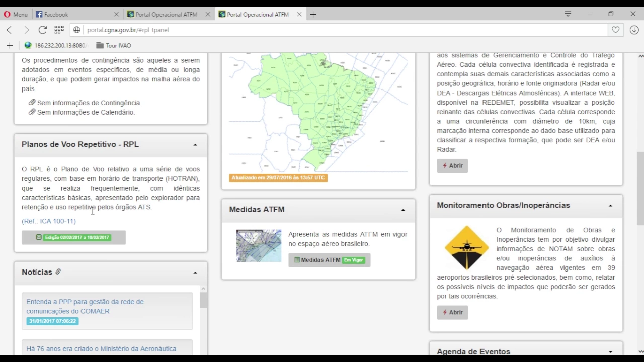Click the RPL Edição 02/02/2017 button
The width and height of the screenshot is (644, 362).
(73, 237)
